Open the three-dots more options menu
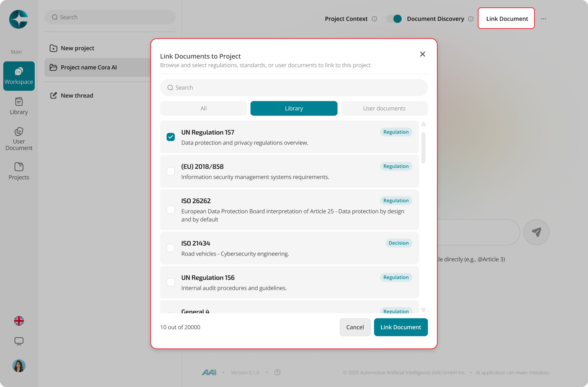This screenshot has width=588, height=387. [x=543, y=19]
